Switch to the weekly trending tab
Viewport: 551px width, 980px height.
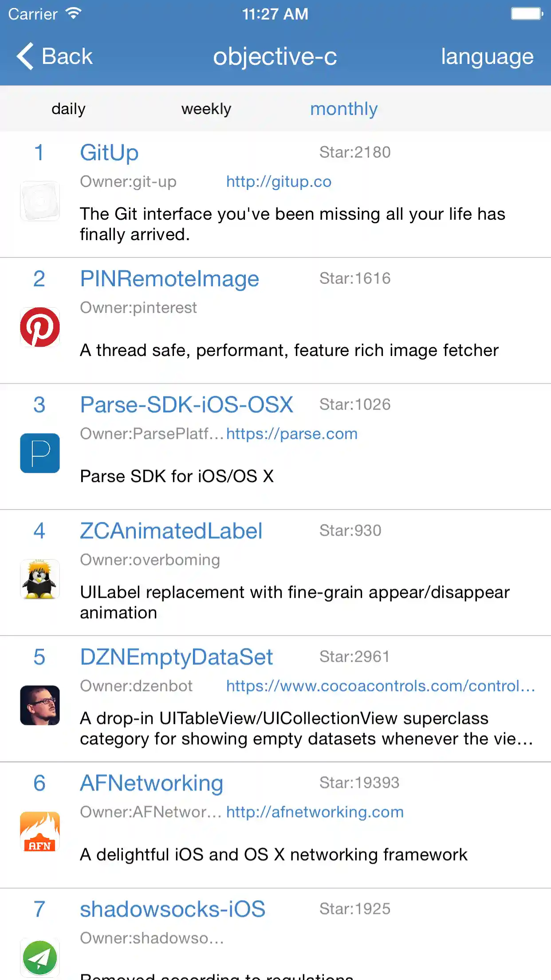click(x=206, y=109)
